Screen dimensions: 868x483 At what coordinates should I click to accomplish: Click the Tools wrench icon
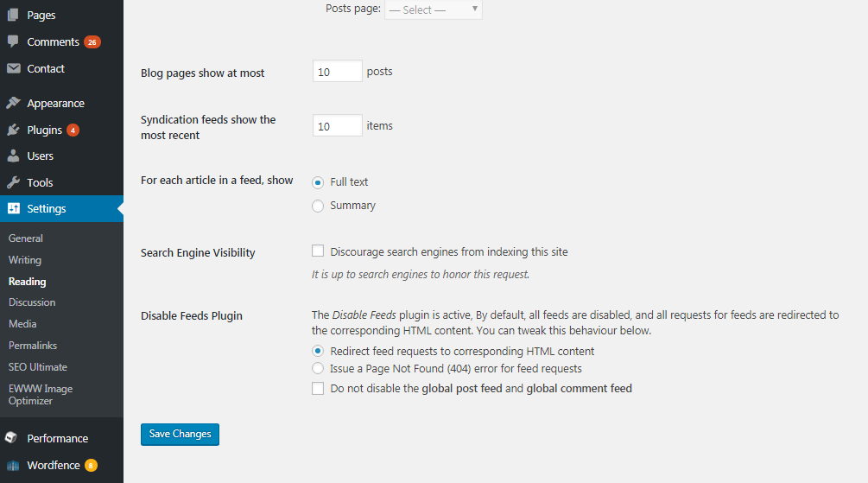pos(13,182)
